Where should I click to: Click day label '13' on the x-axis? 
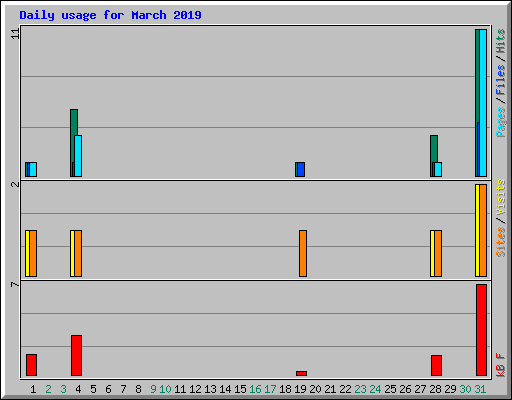[x=210, y=389]
